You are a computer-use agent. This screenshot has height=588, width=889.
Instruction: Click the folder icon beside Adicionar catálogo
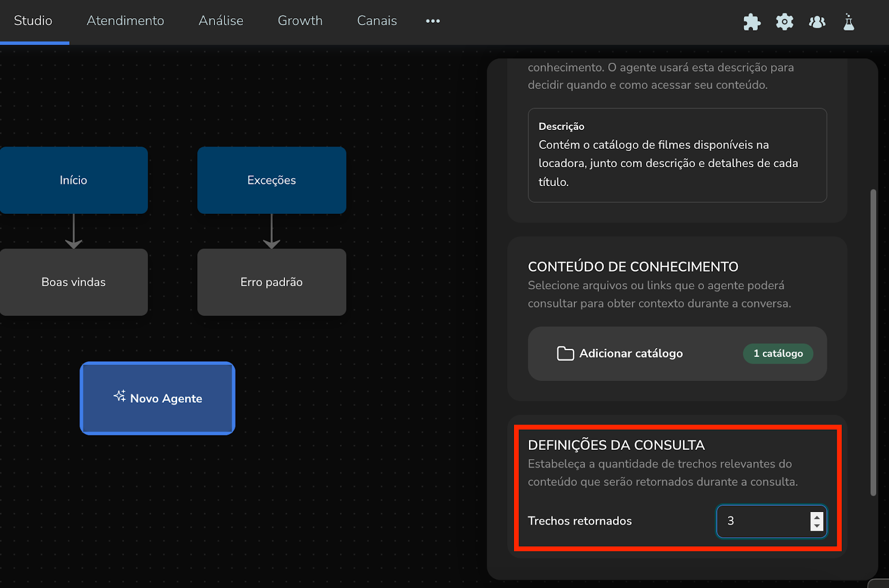[x=565, y=354]
